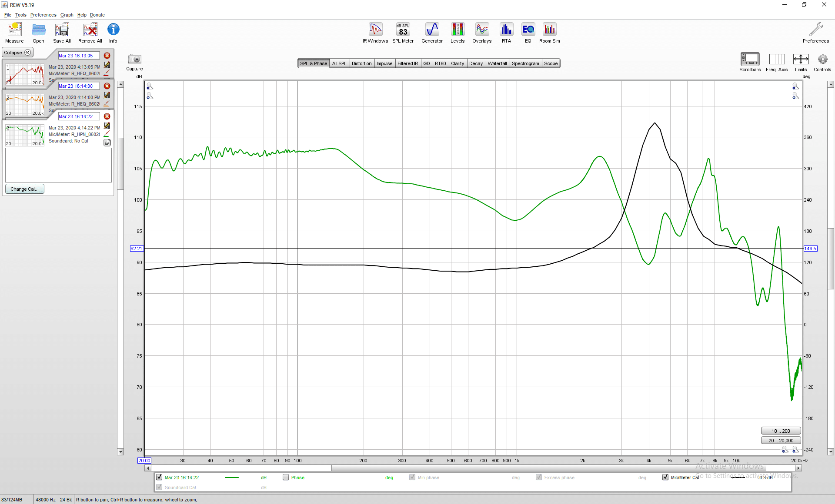The image size is (835, 504).
Task: Select measurement 2 thumbnail
Action: (25, 105)
